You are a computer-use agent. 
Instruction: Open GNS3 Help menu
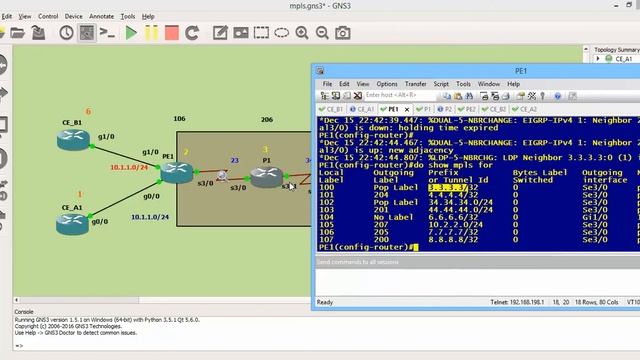pyautogui.click(x=148, y=17)
